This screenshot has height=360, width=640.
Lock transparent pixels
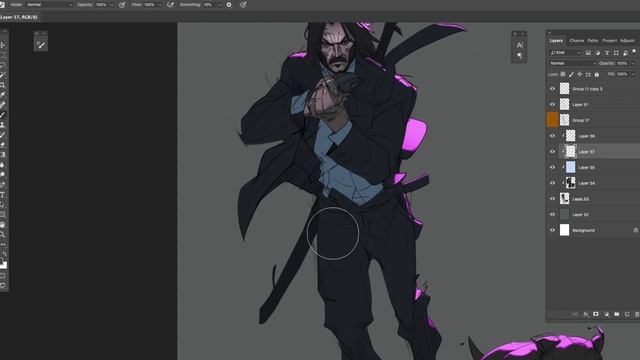[563, 74]
